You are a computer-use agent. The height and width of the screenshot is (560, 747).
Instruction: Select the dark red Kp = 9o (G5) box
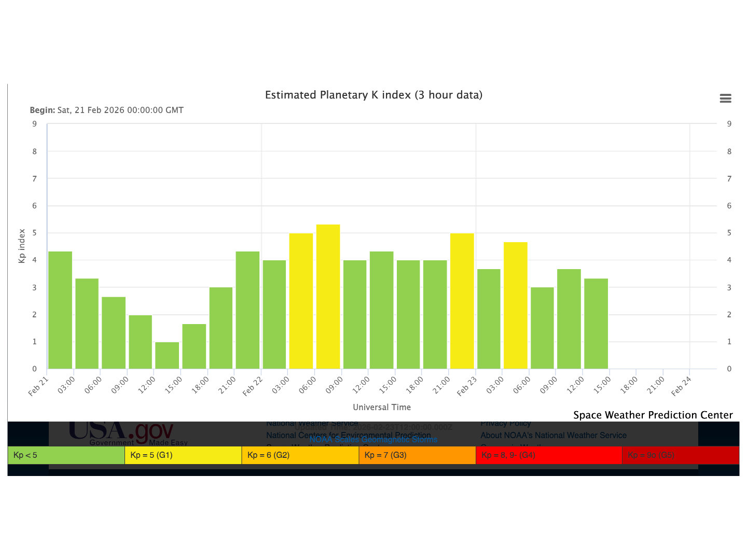point(680,455)
